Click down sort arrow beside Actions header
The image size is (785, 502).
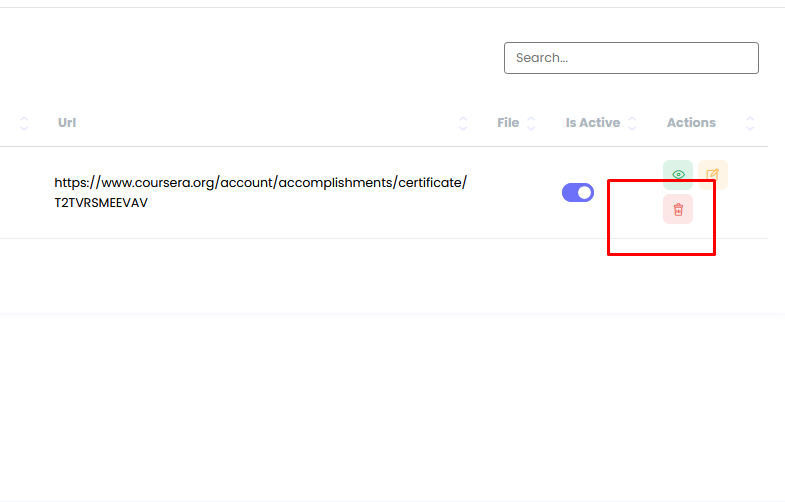750,128
